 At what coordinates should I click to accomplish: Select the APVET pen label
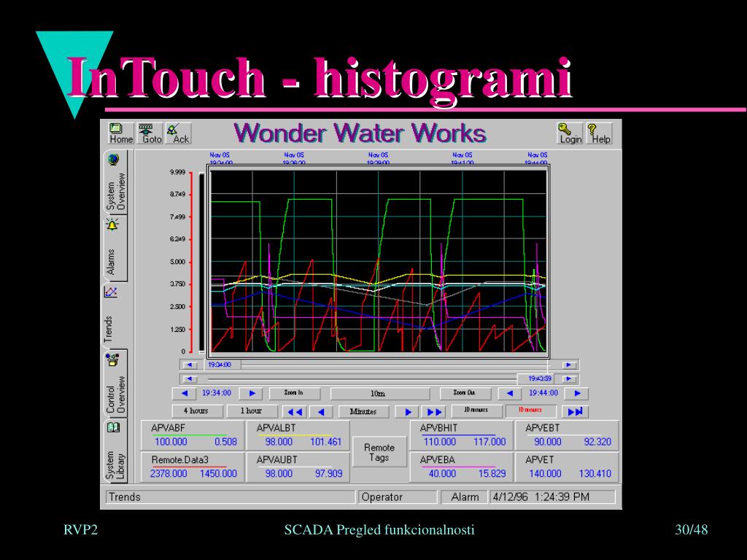[539, 460]
